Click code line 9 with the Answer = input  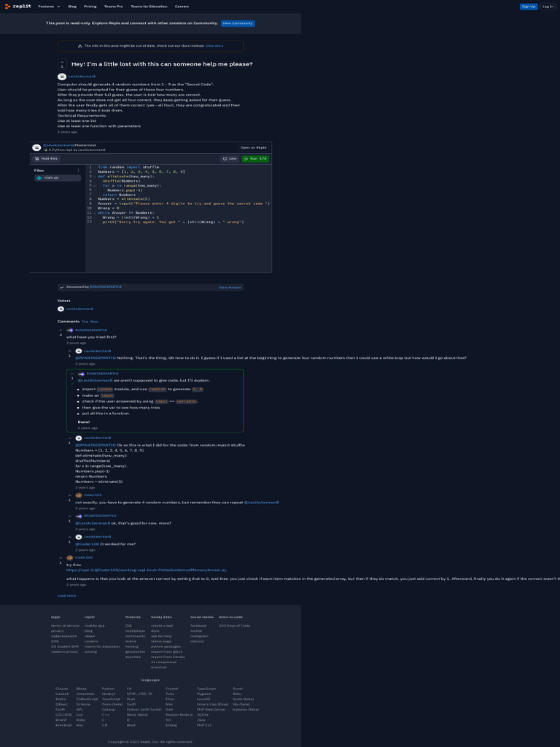click(x=184, y=204)
